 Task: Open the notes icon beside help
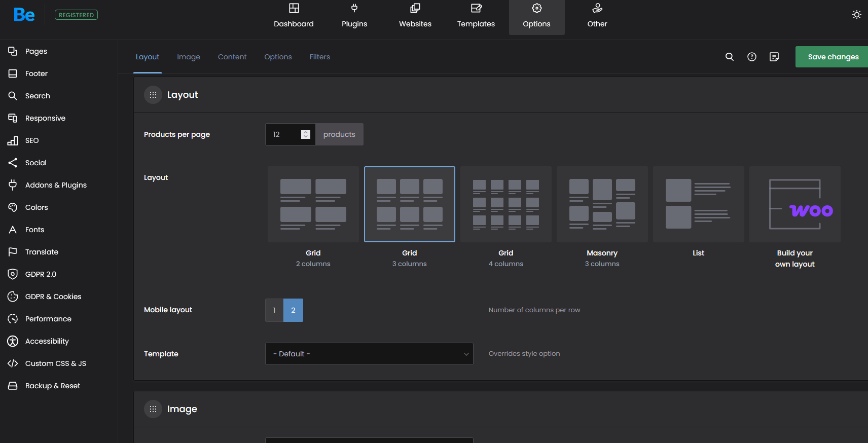[774, 57]
